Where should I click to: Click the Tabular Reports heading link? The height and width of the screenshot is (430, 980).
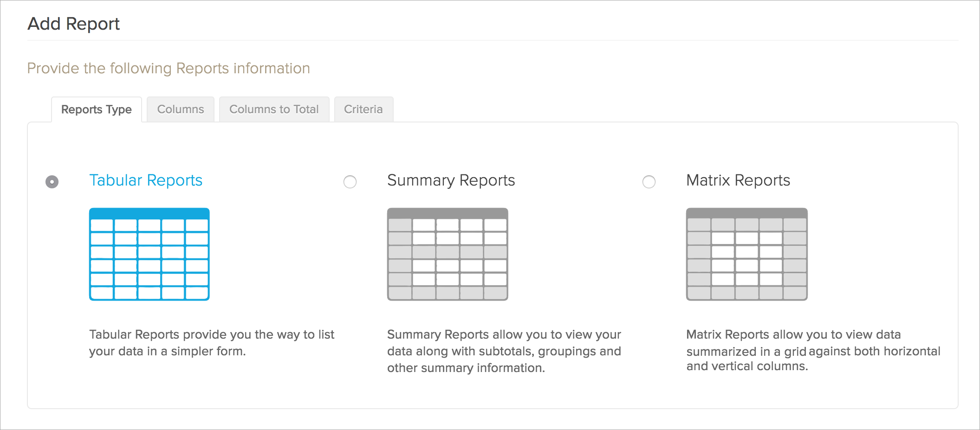tap(146, 180)
